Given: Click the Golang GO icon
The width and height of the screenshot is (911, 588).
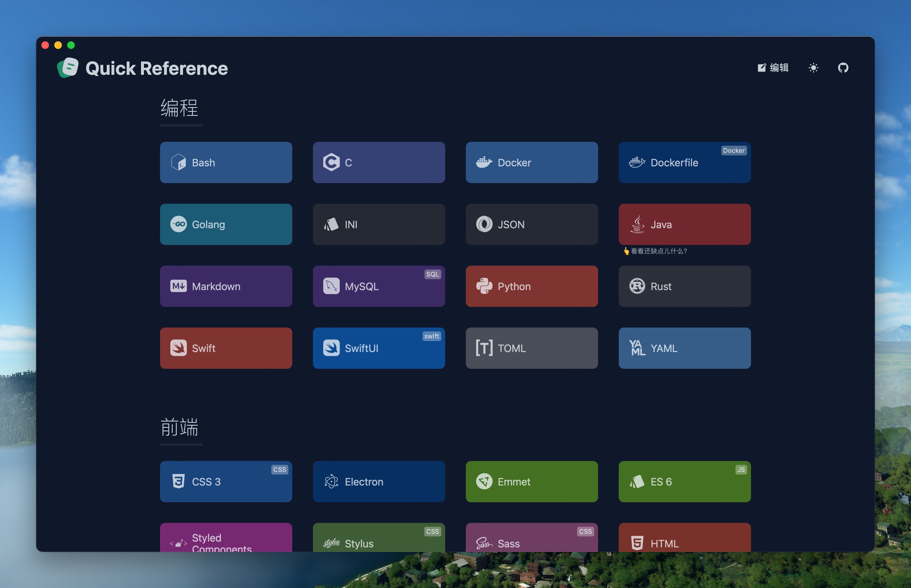Looking at the screenshot, I should click(178, 224).
